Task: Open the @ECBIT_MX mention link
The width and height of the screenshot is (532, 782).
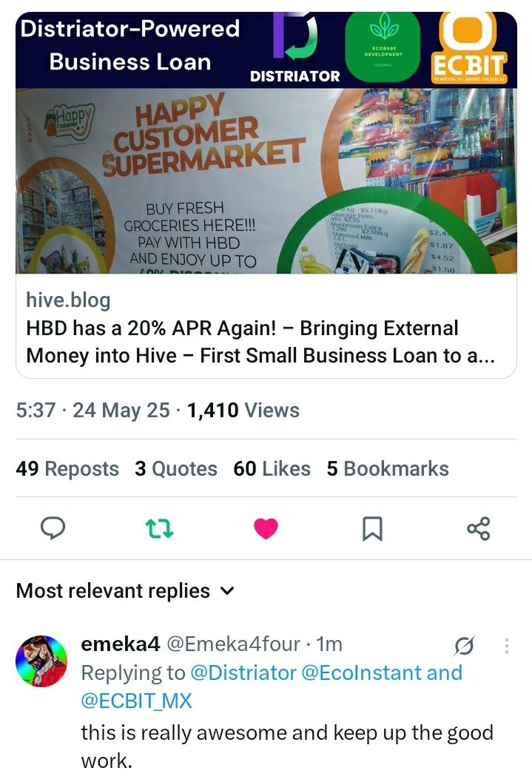Action: click(136, 701)
